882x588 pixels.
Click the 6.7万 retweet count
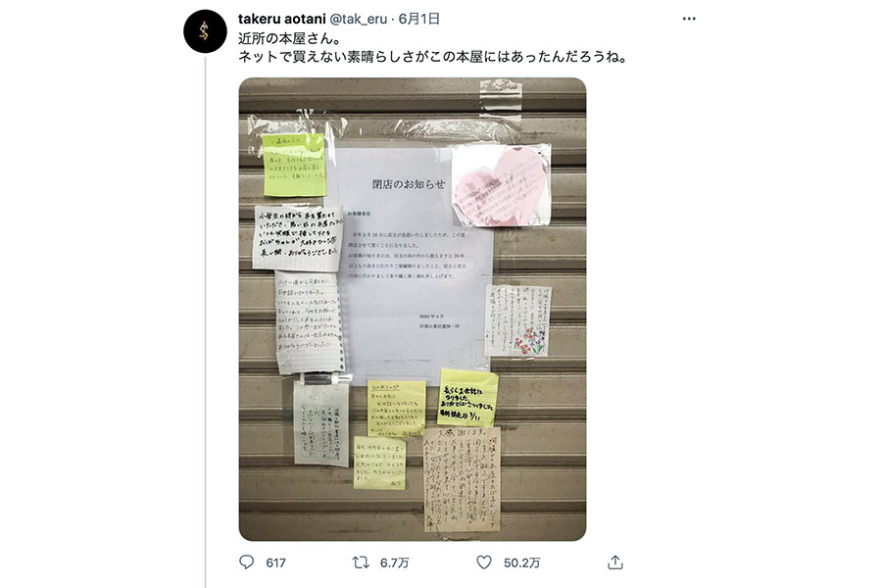tap(394, 563)
